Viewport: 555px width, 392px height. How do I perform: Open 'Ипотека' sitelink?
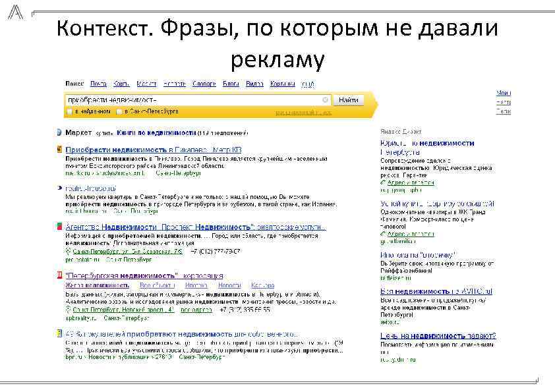[x=196, y=285]
